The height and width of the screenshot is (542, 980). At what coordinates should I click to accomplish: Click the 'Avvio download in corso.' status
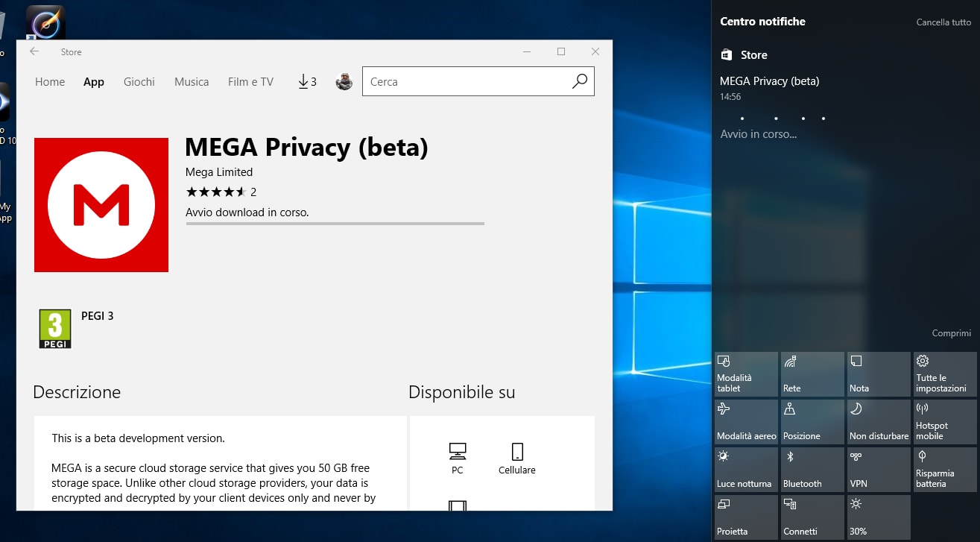[247, 212]
